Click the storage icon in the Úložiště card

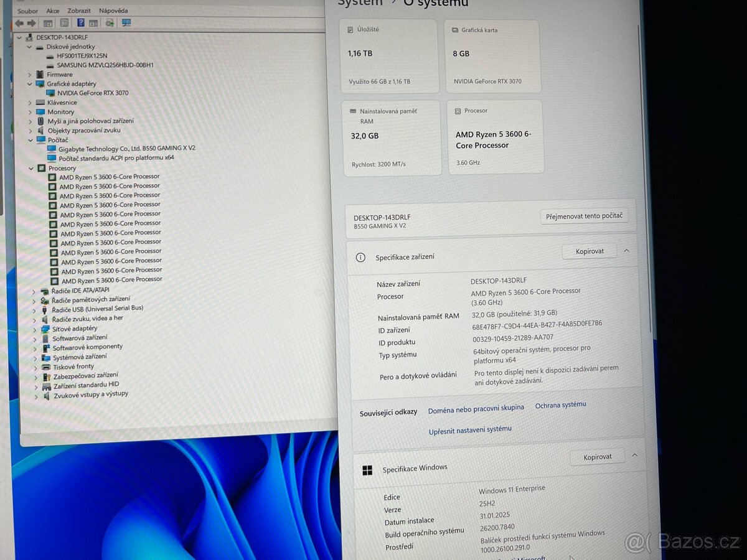point(352,30)
